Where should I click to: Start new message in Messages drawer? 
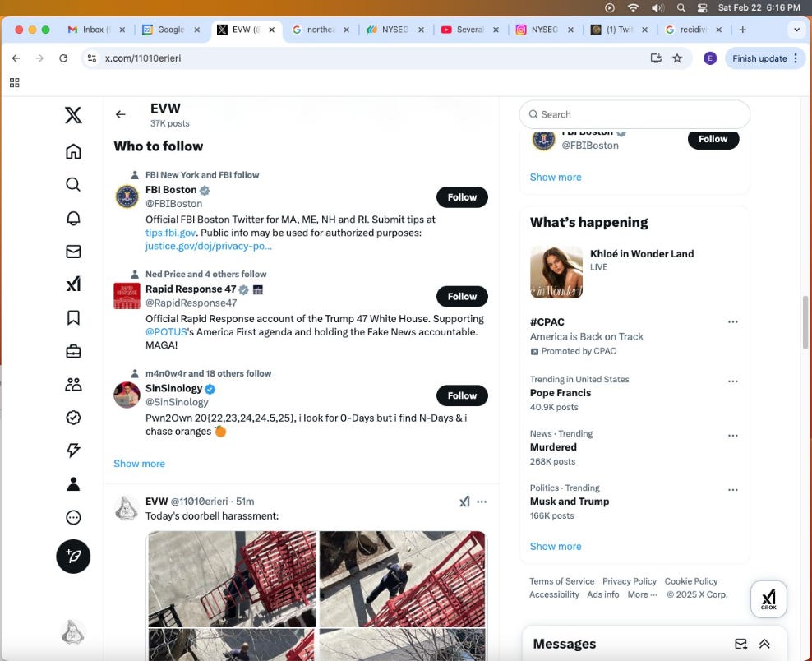tap(741, 644)
